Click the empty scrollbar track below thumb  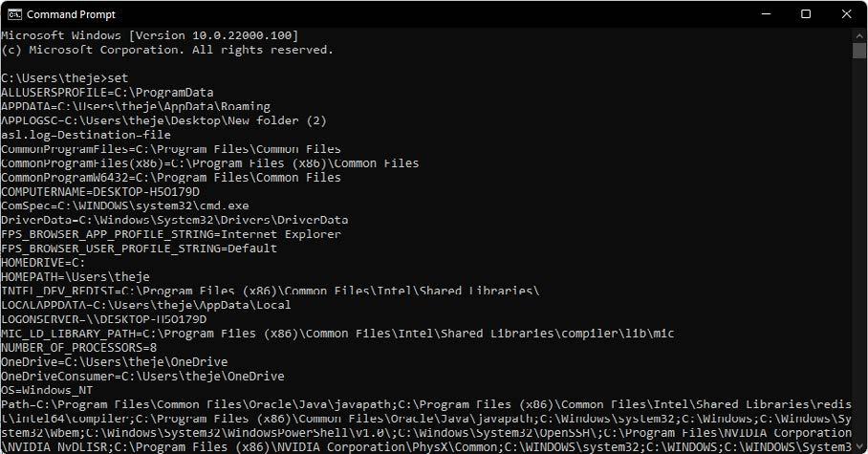pos(859,249)
